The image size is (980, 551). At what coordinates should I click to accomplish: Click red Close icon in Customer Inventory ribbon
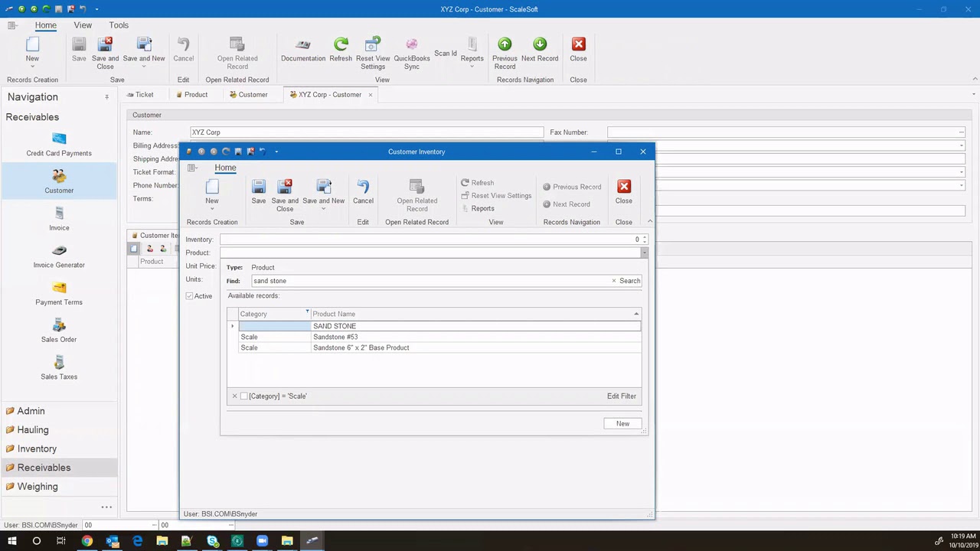pyautogui.click(x=624, y=187)
